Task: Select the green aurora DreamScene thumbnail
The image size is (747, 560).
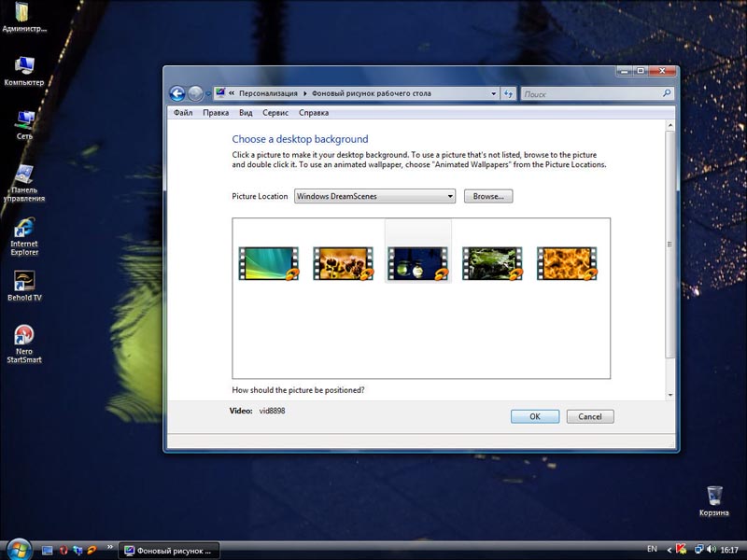Action: pyautogui.click(x=268, y=263)
